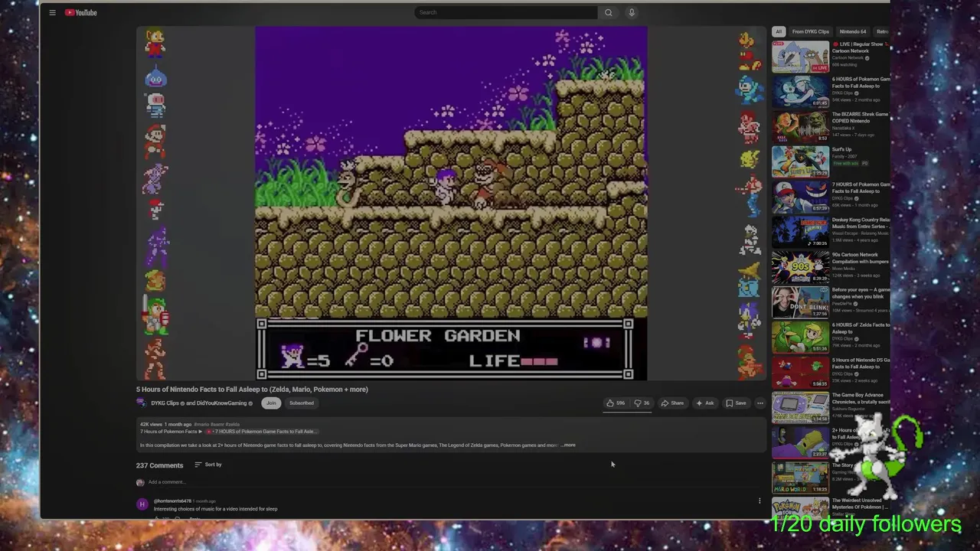This screenshot has width=980, height=551.
Task: Open 6 HOURS of Zelda Facts thumbnail
Action: [x=800, y=337]
